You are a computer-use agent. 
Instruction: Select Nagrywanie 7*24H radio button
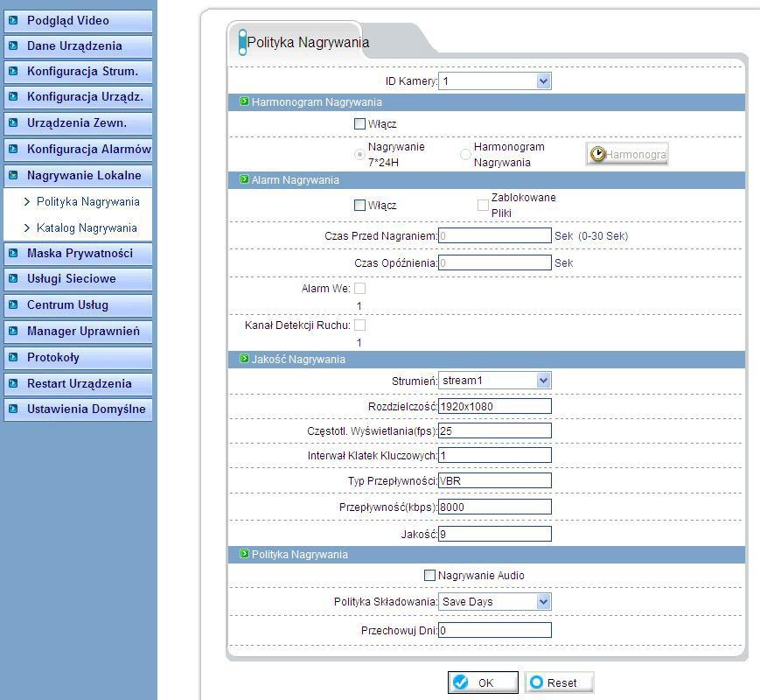click(359, 155)
